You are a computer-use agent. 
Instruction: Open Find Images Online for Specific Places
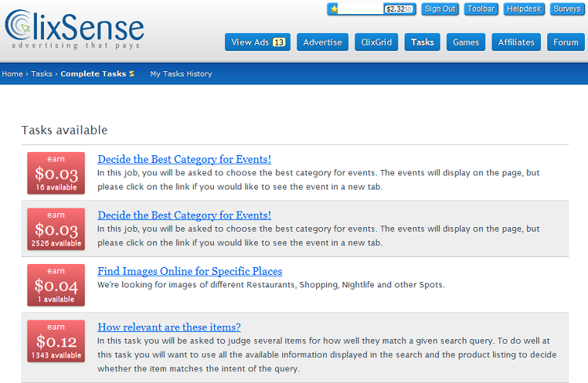tap(190, 271)
